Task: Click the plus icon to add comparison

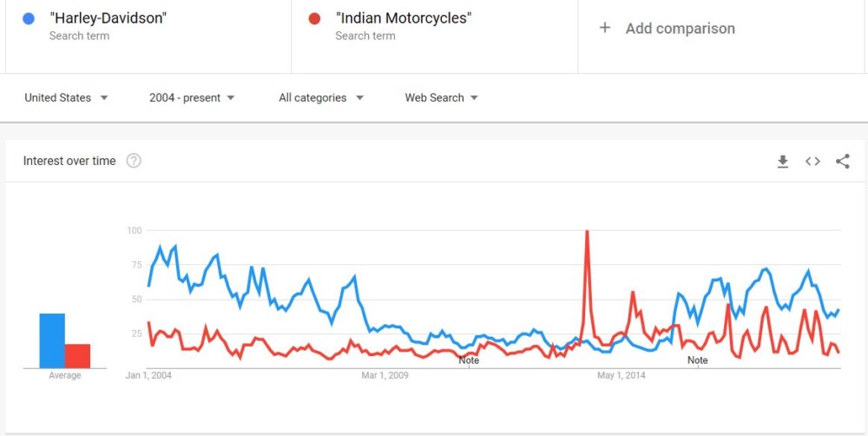Action: point(605,28)
